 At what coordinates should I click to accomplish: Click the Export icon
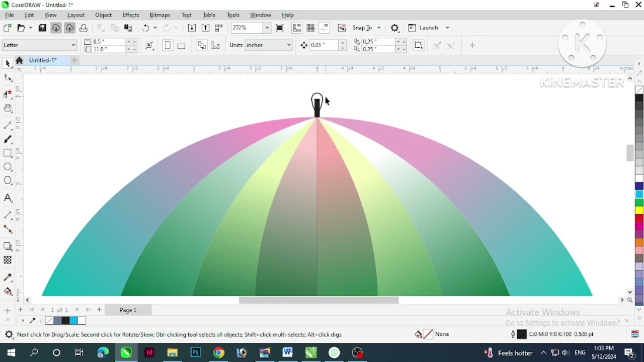(205, 28)
